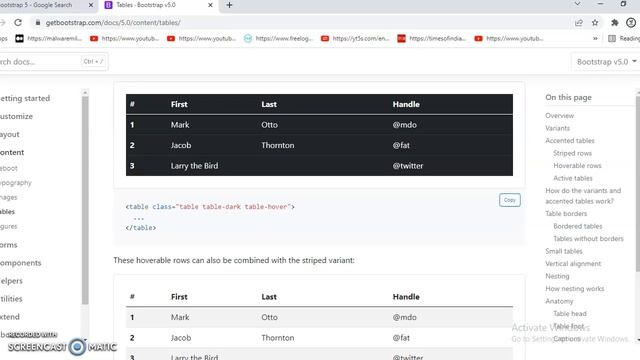Jump to Vertical alignment section link
Image resolution: width=640 pixels, height=360 pixels.
tap(573, 264)
